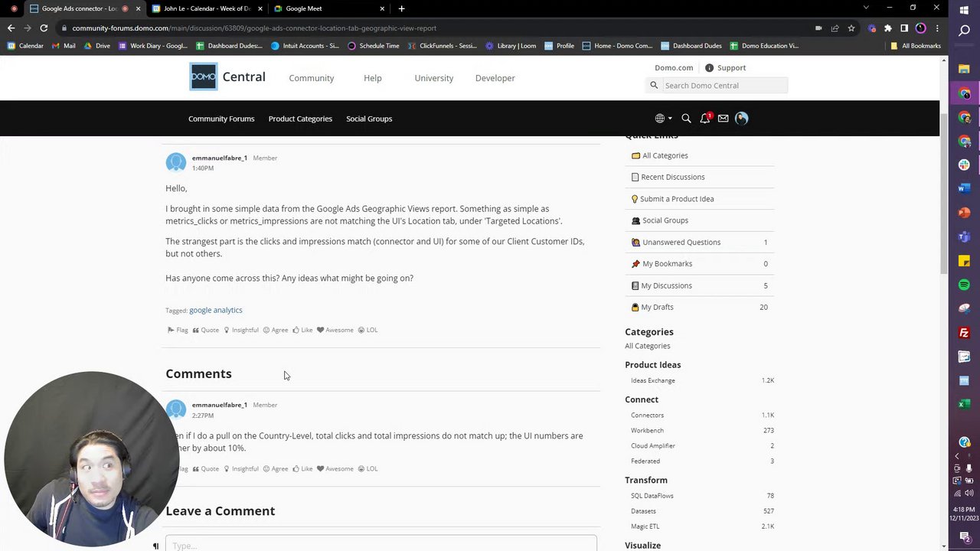The height and width of the screenshot is (551, 980).
Task: Open Community Forums menu item
Action: click(221, 119)
